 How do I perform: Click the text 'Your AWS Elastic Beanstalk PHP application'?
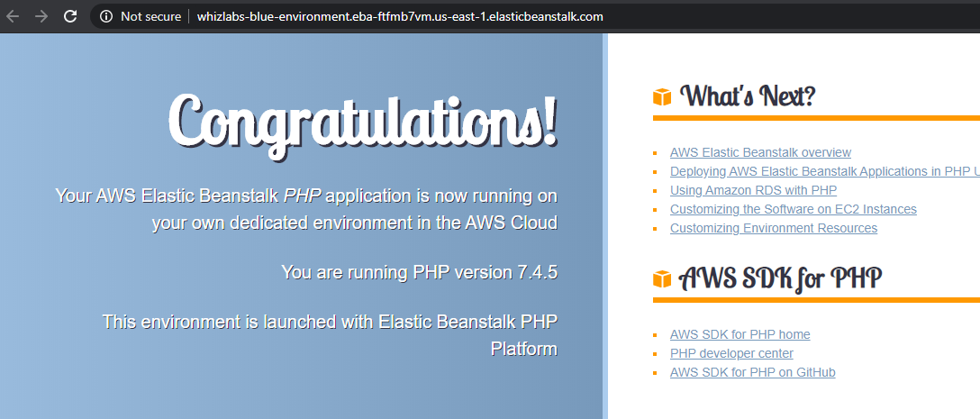click(x=235, y=196)
